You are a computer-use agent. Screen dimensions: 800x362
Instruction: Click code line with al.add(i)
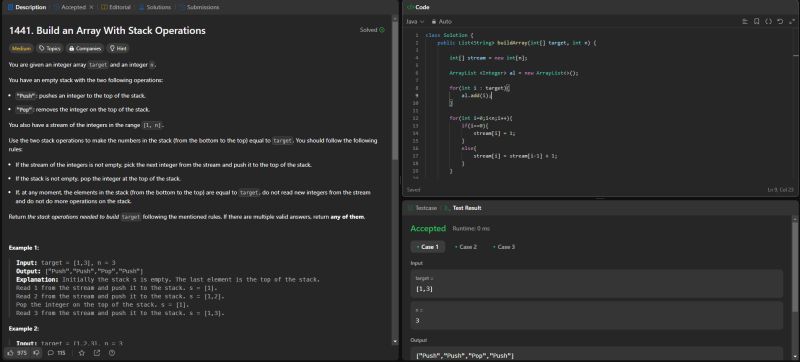pyautogui.click(x=476, y=95)
